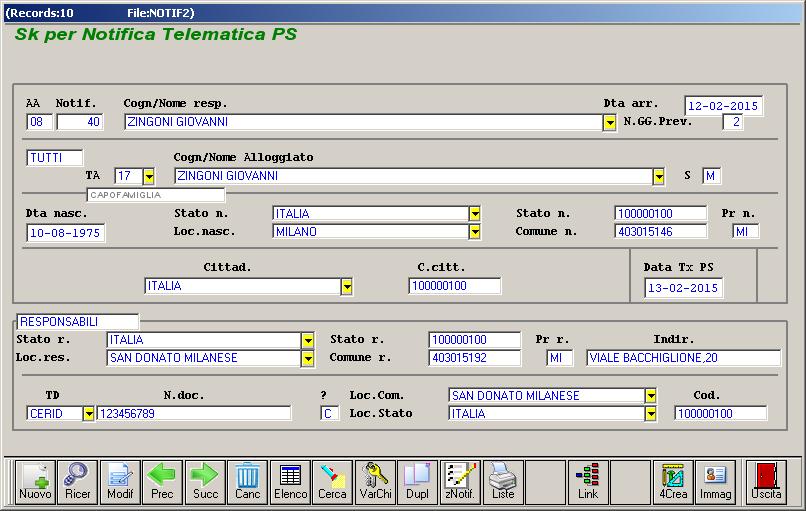806x511 pixels.
Task: Click the Modif edit record icon
Action: click(x=120, y=481)
